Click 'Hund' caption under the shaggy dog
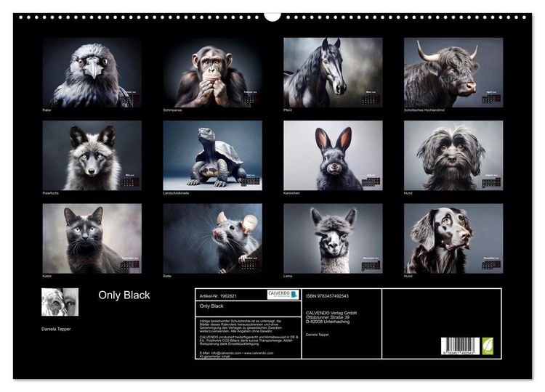Screen dimensions: 545x392 click(x=408, y=193)
